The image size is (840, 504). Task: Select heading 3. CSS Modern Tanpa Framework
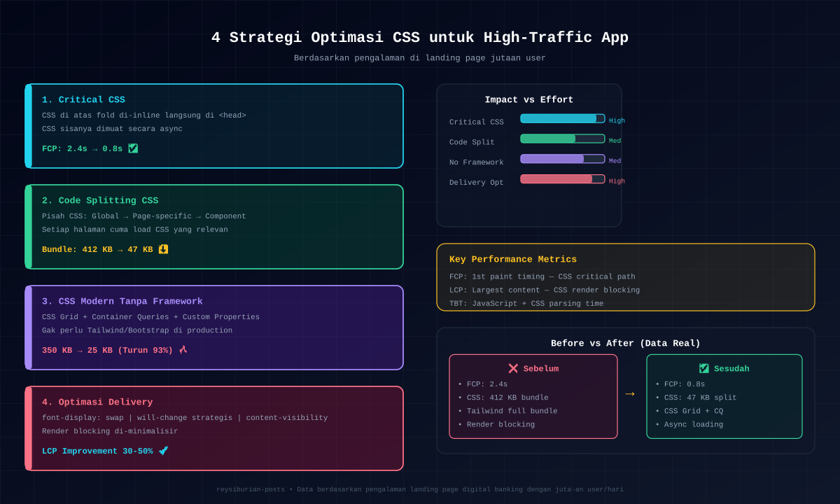click(122, 302)
